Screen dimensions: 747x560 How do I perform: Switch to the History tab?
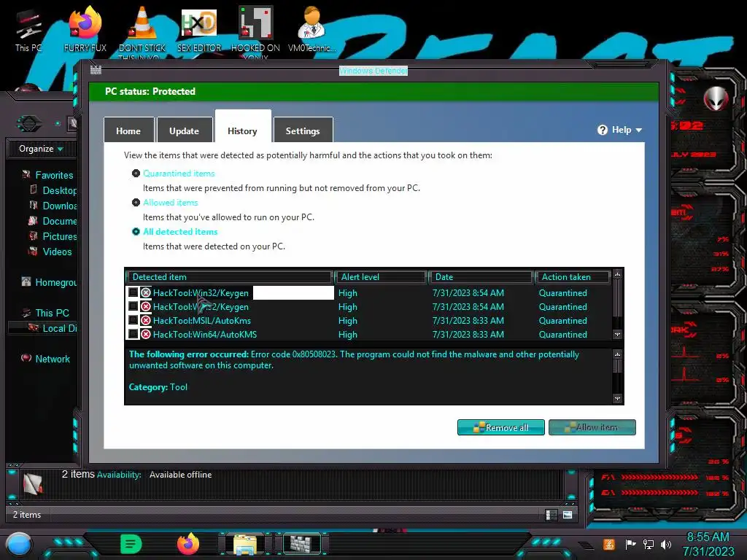point(242,127)
